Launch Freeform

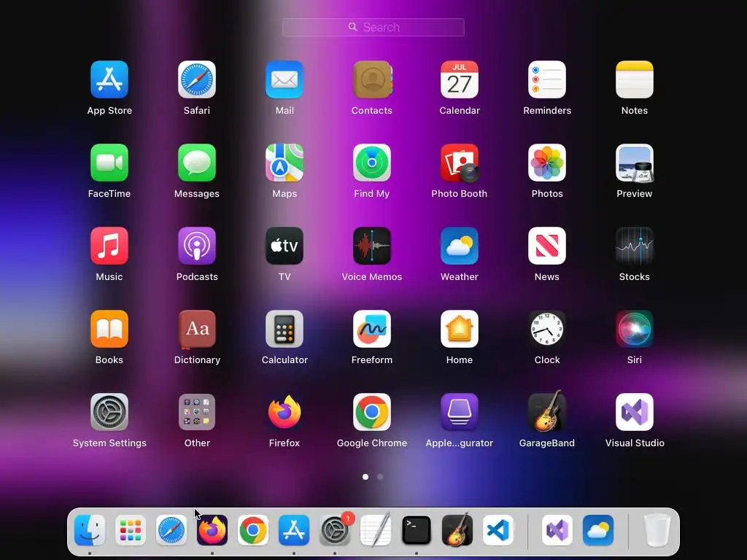(x=372, y=329)
